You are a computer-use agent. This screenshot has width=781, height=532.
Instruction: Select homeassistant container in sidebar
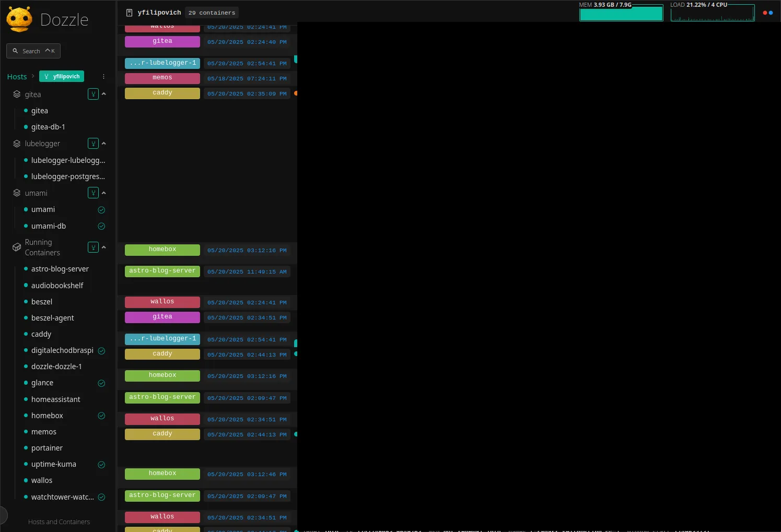coord(55,399)
